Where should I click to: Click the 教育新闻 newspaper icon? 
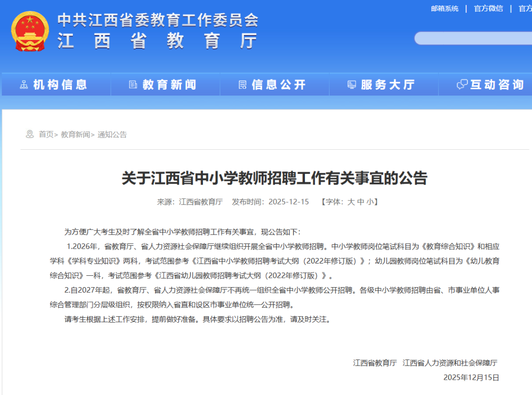point(133,85)
